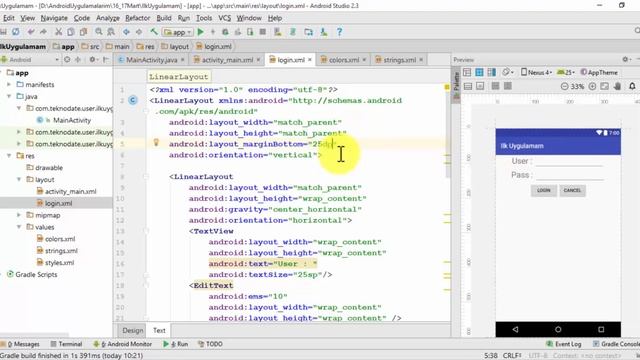Click the Stop square icon in toolbar
640x360 pixels.
coord(263,32)
